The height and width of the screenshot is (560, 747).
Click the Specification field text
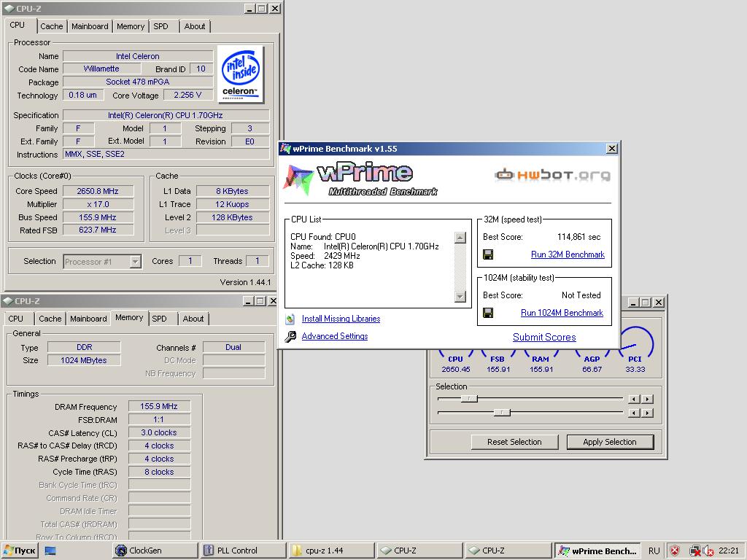[166, 115]
